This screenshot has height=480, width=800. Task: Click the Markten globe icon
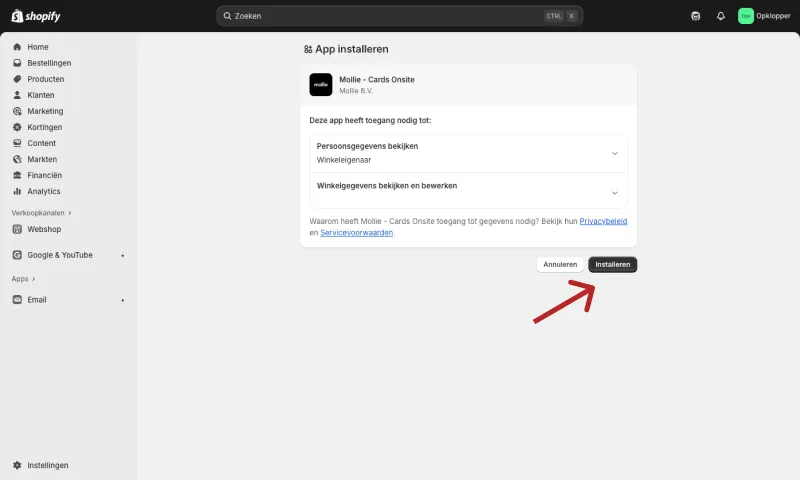(x=17, y=159)
